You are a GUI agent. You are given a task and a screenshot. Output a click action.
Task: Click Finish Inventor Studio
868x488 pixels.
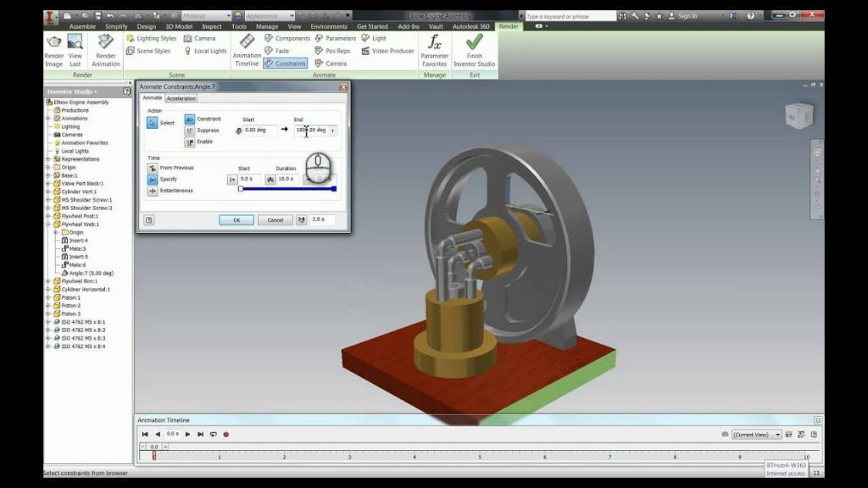click(x=475, y=50)
